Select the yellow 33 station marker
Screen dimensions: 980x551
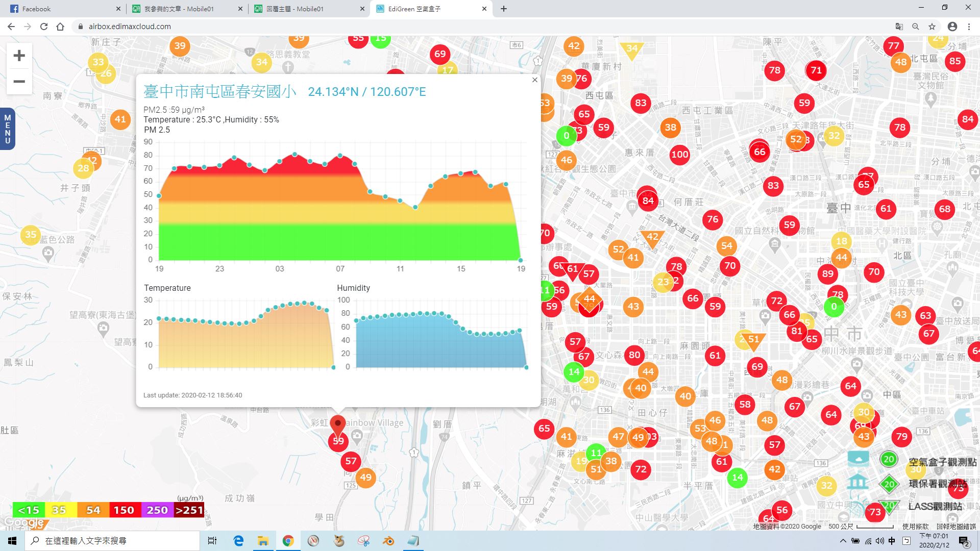[x=98, y=62]
